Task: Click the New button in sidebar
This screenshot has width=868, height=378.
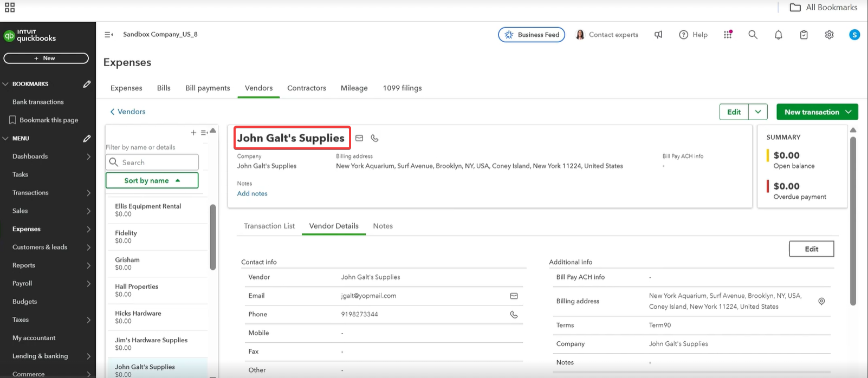Action: tap(46, 58)
